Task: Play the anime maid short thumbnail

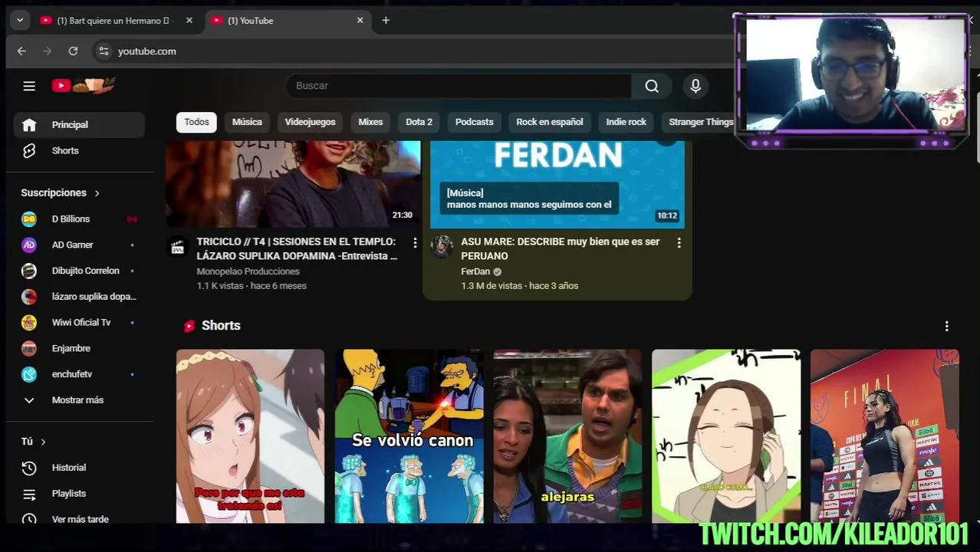Action: 250,436
